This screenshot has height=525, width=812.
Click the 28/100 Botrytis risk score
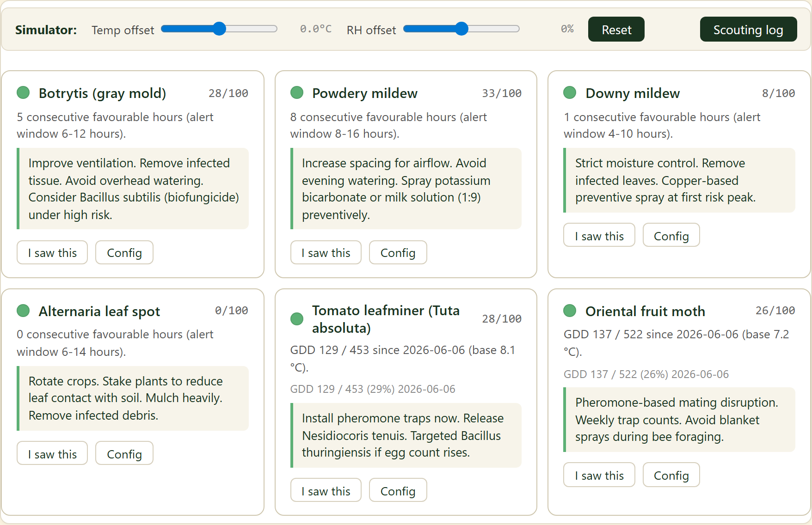(x=228, y=93)
